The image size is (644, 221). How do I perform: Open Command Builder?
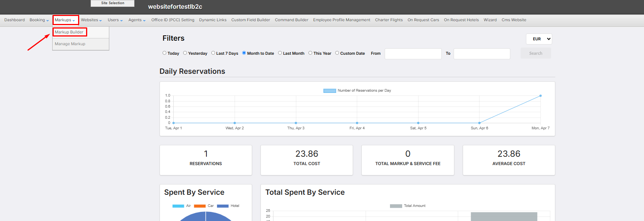(292, 20)
